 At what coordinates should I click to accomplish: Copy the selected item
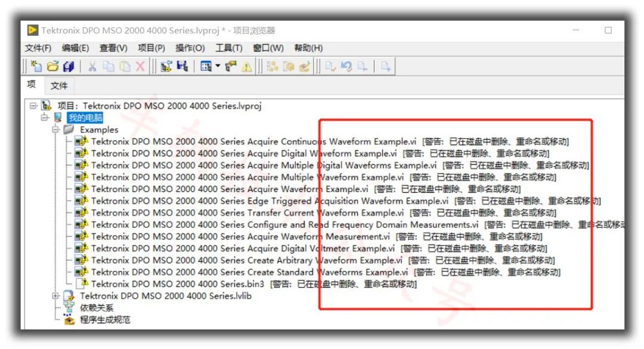109,66
